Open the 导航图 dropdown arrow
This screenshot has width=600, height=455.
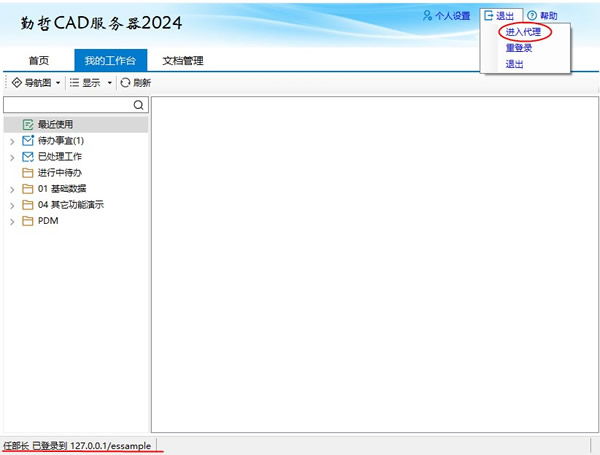point(58,82)
